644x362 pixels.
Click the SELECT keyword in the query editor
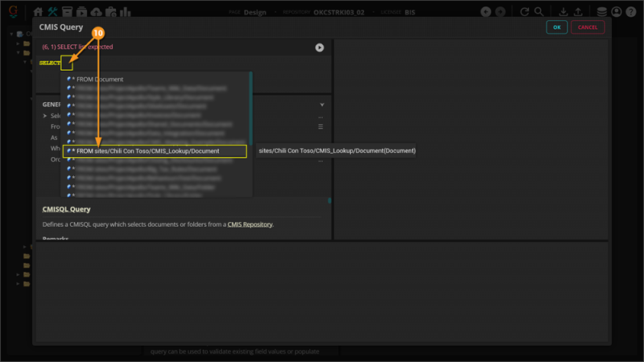[x=50, y=63]
